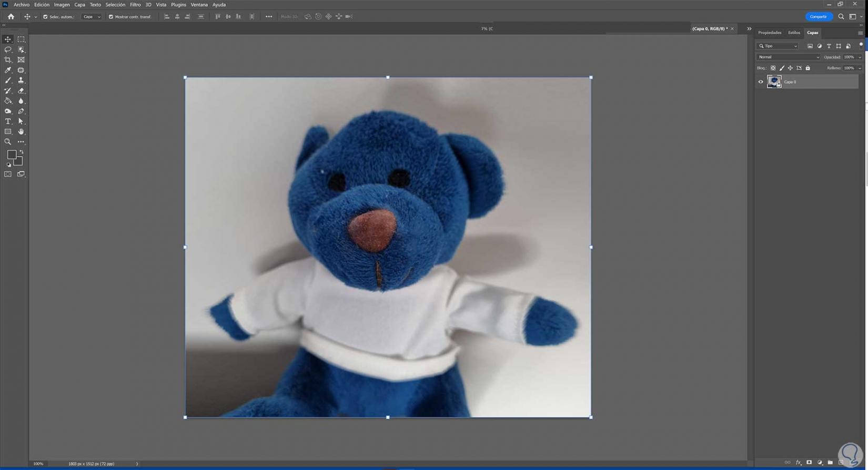The height and width of the screenshot is (470, 868).
Task: Select the History Brush tool
Action: [x=8, y=90]
